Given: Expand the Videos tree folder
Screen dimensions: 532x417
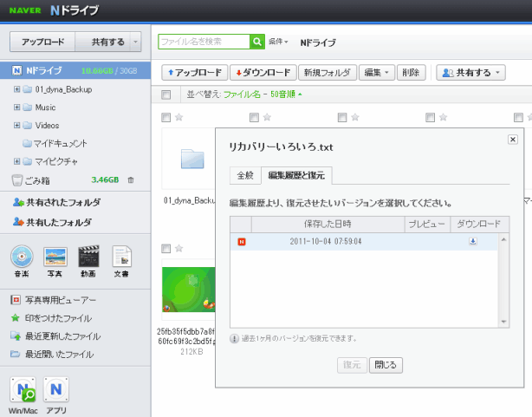Looking at the screenshot, I should tap(16, 125).
